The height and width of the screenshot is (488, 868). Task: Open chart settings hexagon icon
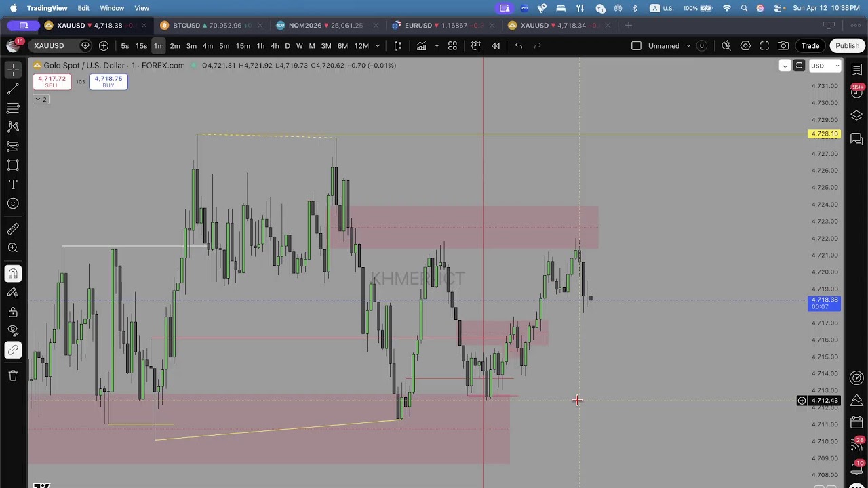[745, 45]
